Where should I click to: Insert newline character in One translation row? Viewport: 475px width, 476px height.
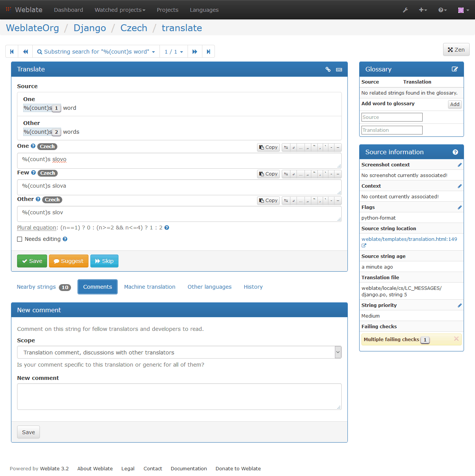294,147
